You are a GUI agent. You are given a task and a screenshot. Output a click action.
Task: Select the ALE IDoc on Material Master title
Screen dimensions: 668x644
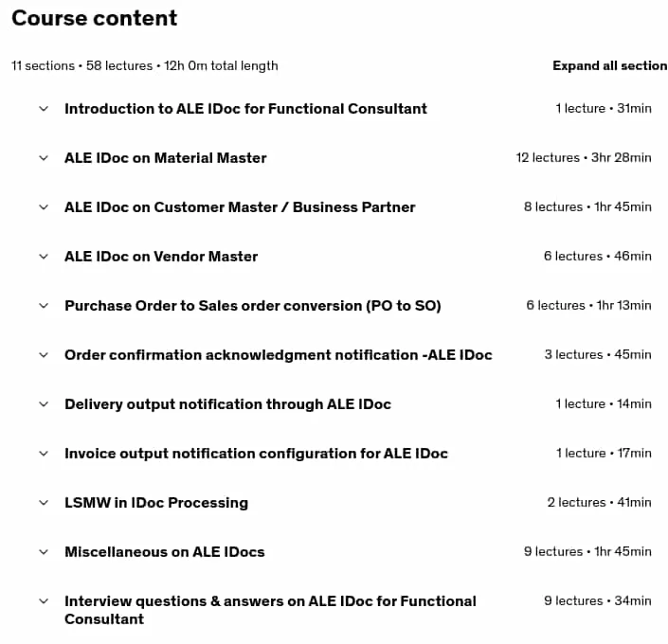[x=165, y=158]
